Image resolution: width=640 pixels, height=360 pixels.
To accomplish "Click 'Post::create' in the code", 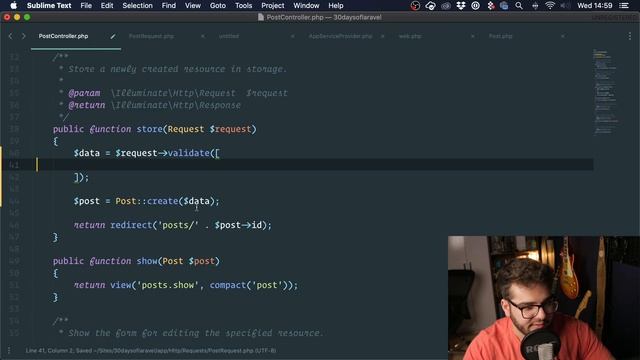I will coord(147,201).
